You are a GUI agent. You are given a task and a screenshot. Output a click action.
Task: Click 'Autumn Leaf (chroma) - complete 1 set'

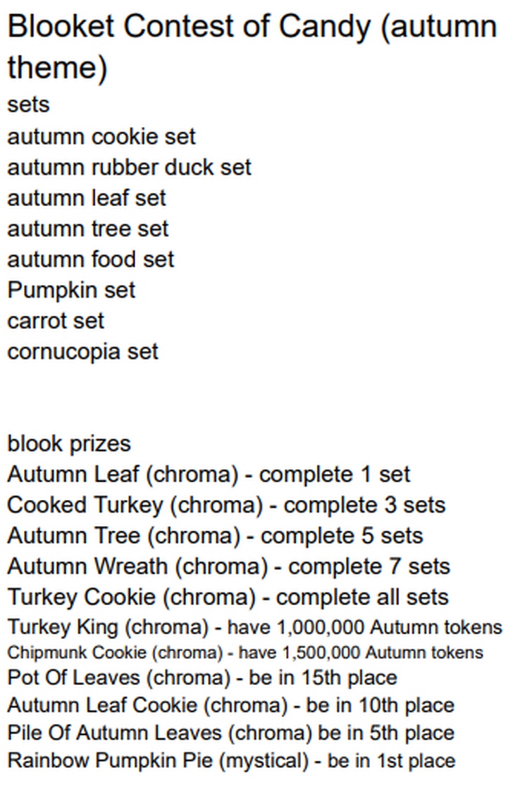click(209, 475)
